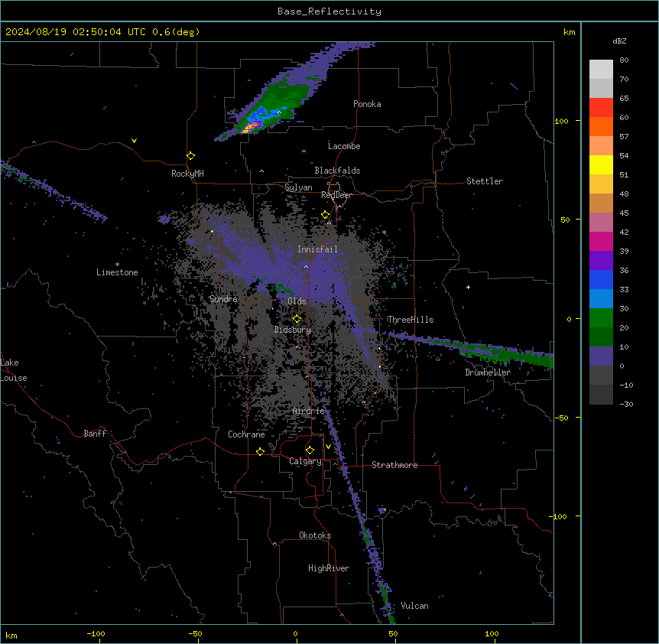The image size is (659, 644).
Task: Click the Strathmore label
Action: point(394,465)
